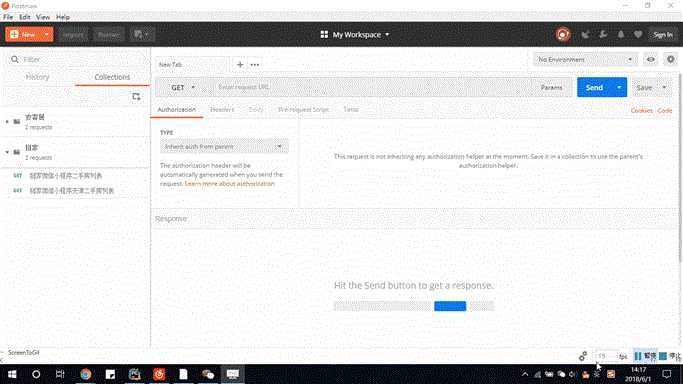Select the New Tab request tab

[191, 64]
